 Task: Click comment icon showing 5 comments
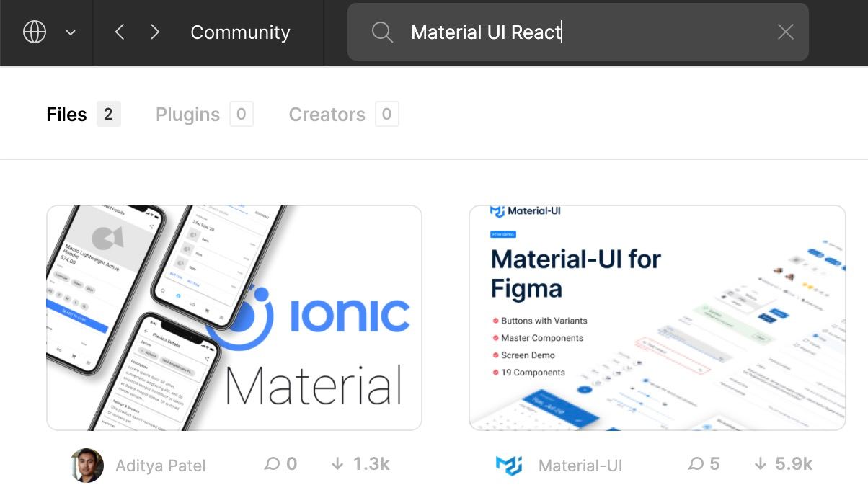[x=695, y=464]
